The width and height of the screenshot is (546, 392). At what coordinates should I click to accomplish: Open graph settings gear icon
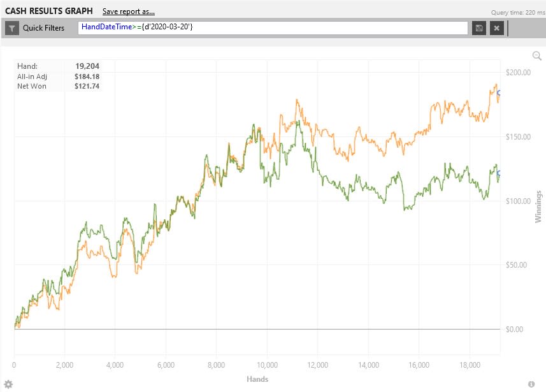point(8,384)
